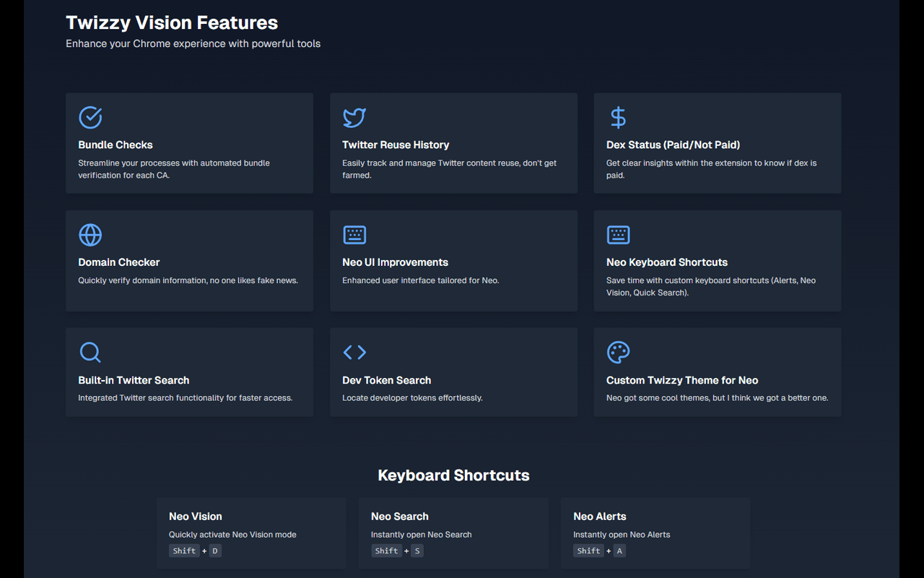Select the Neo Vision shortcut card title
Image resolution: width=924 pixels, height=578 pixels.
point(196,516)
